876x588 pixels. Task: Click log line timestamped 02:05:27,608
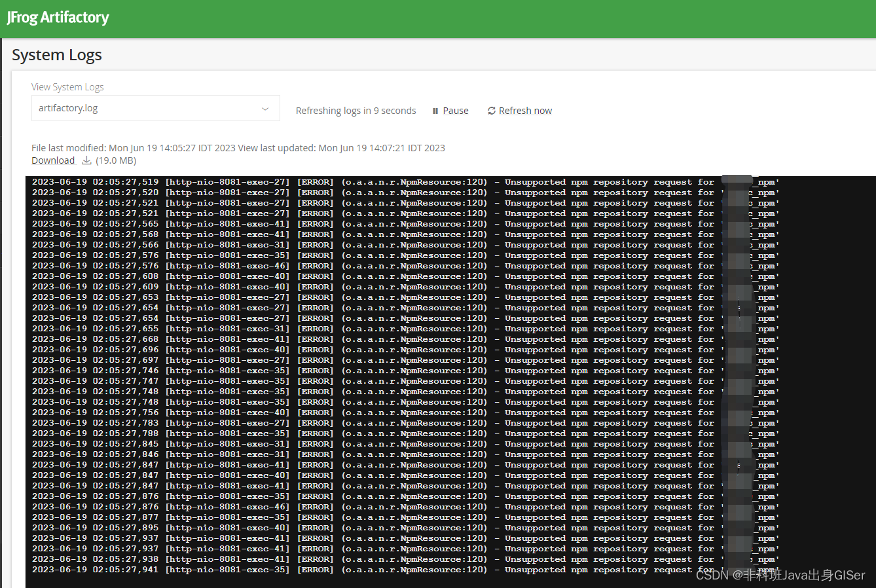tap(406, 276)
